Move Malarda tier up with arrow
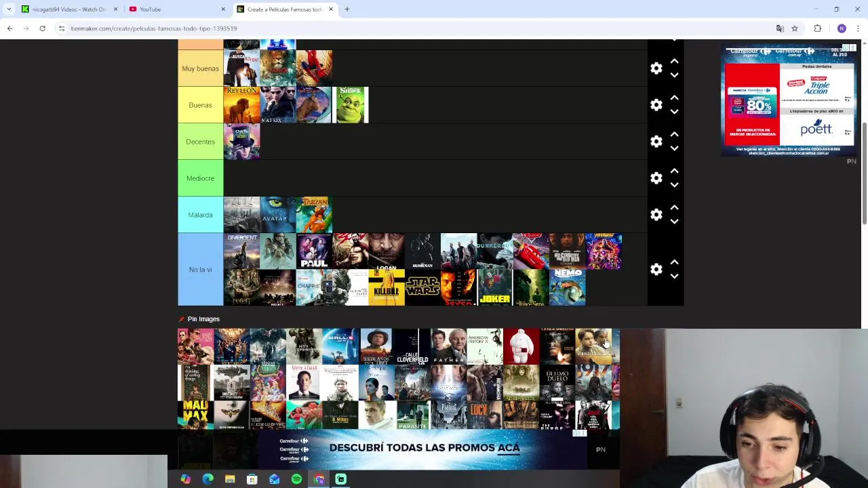The width and height of the screenshot is (868, 488). (674, 207)
